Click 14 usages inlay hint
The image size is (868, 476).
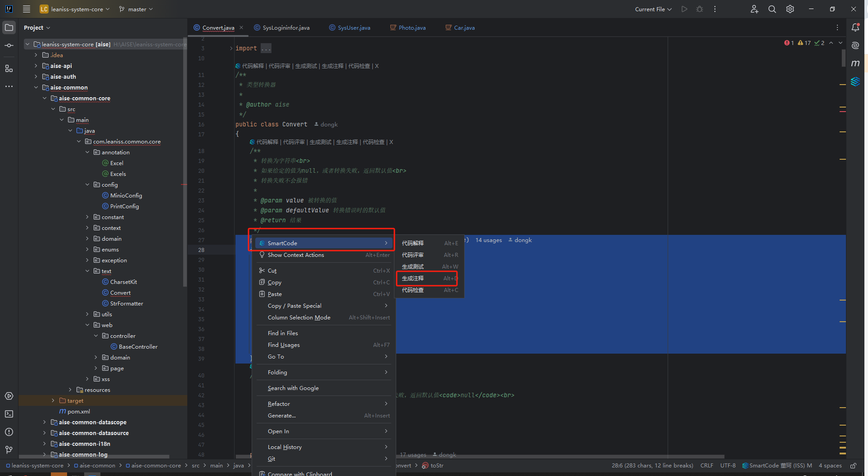[488, 240]
